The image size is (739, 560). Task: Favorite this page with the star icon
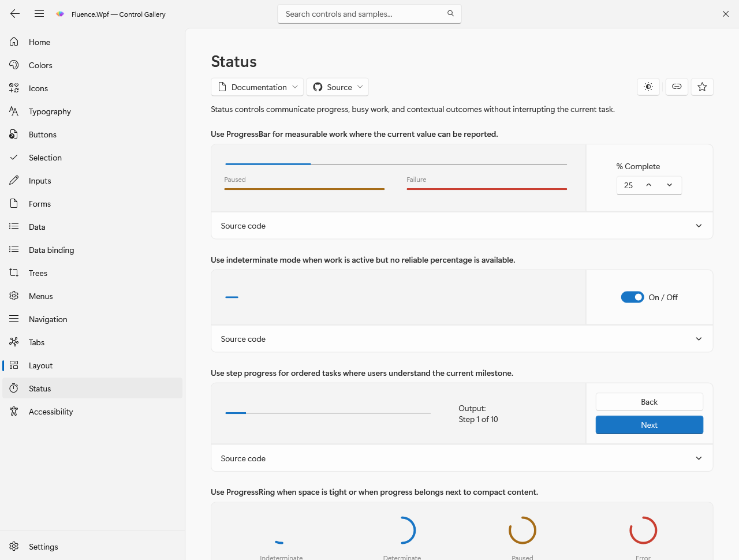pyautogui.click(x=702, y=87)
